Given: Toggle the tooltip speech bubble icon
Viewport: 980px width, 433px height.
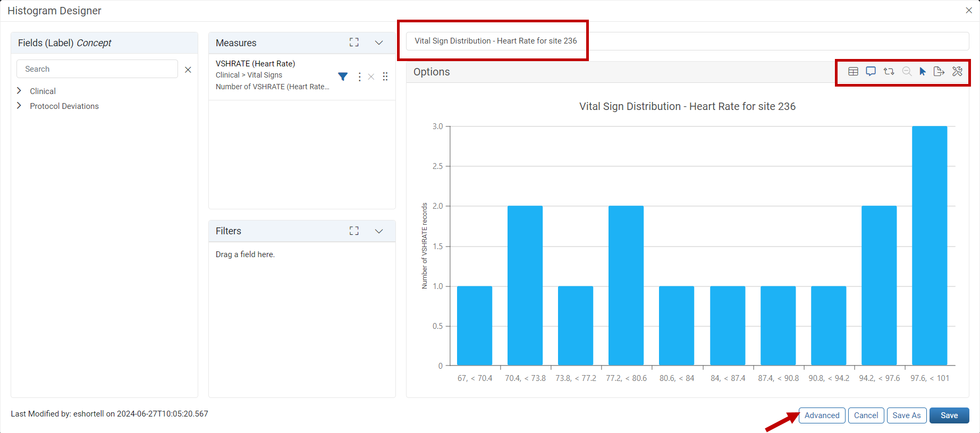Looking at the screenshot, I should tap(871, 72).
